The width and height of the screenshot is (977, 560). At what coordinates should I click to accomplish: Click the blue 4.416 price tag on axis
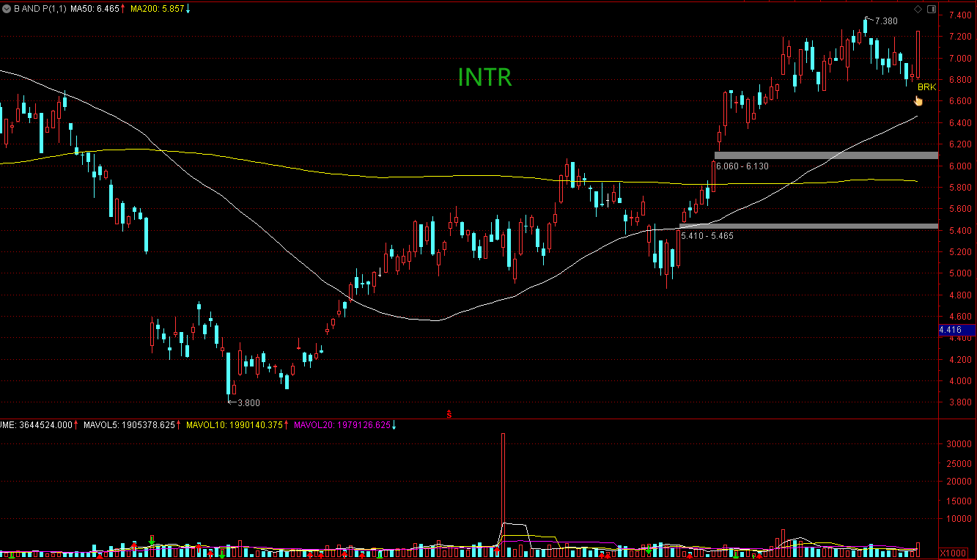tap(956, 331)
